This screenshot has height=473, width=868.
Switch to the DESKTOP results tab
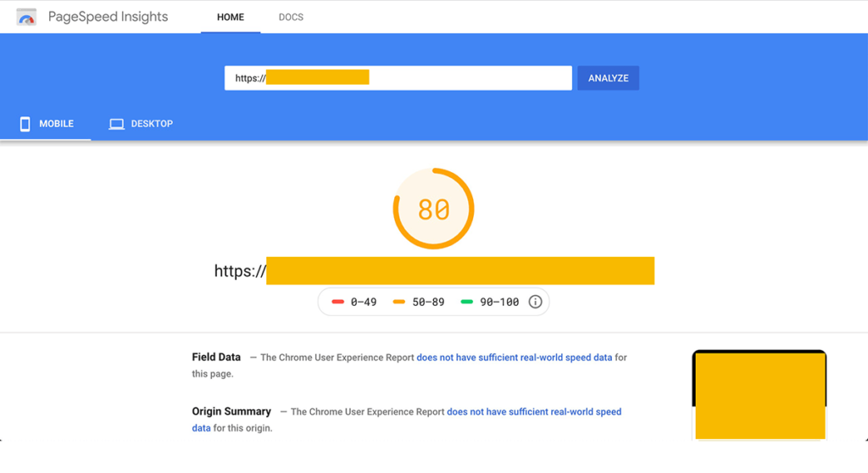141,124
